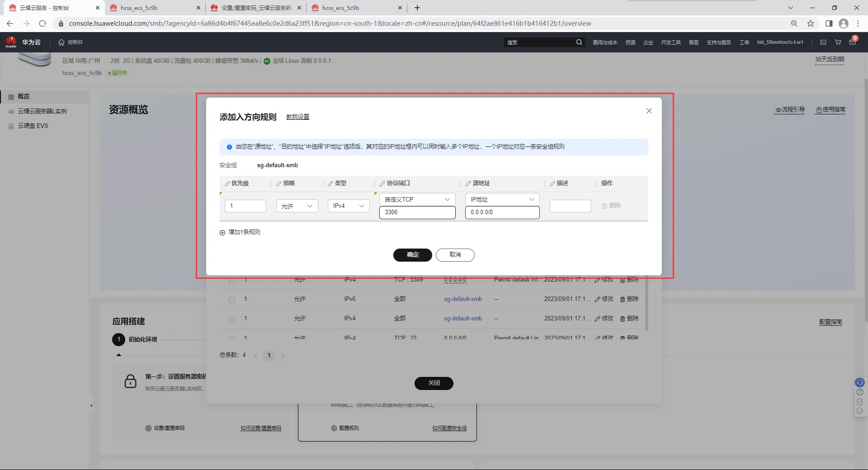Click 删除 in the IPv6 rule row
This screenshot has width=868, height=470.
[x=629, y=299]
